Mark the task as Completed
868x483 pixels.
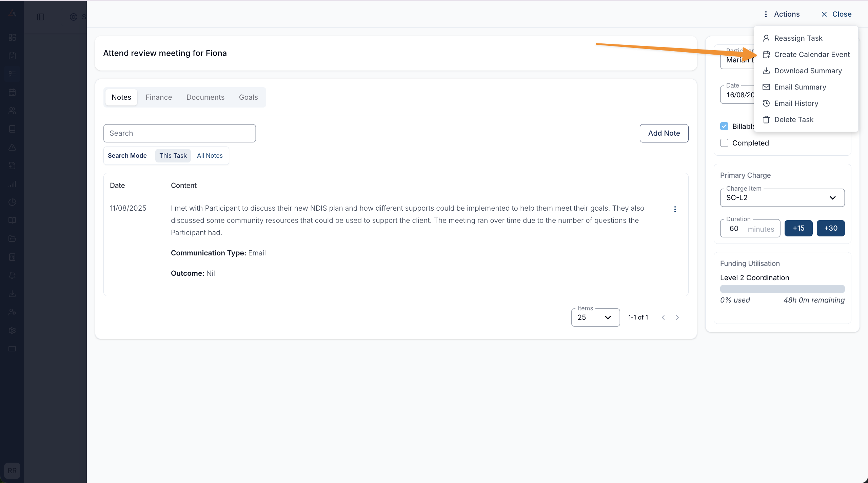724,143
